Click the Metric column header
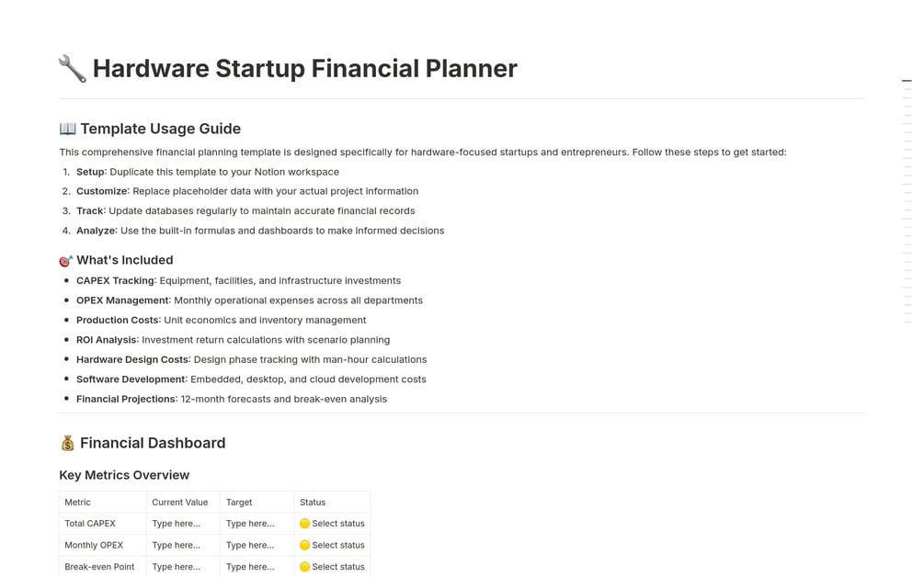 tap(77, 503)
